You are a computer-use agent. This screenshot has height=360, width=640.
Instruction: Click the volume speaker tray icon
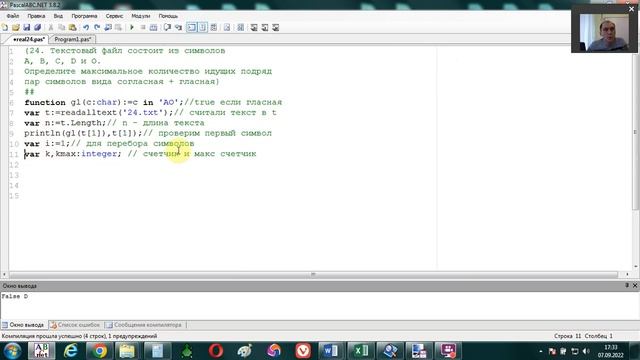coord(586,351)
